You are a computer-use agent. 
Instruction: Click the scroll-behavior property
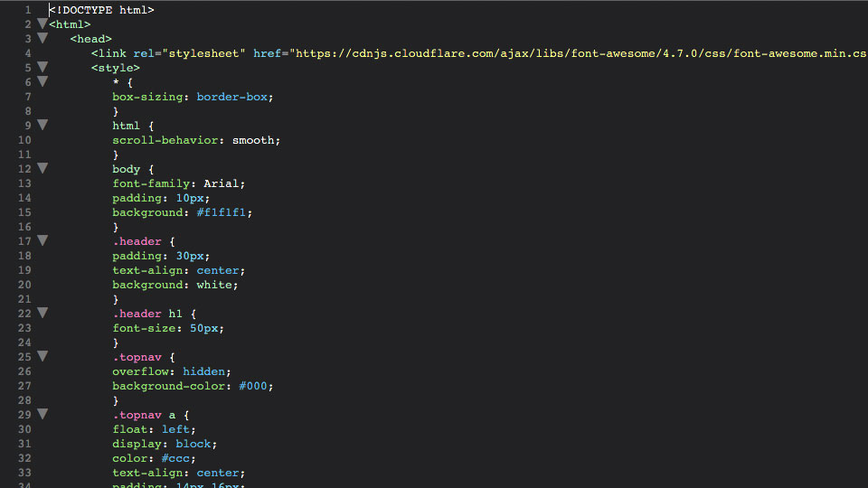pos(165,140)
